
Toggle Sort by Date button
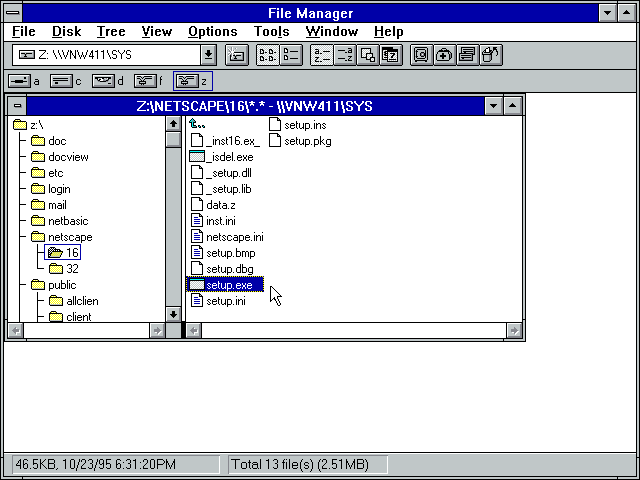pyautogui.click(x=391, y=55)
